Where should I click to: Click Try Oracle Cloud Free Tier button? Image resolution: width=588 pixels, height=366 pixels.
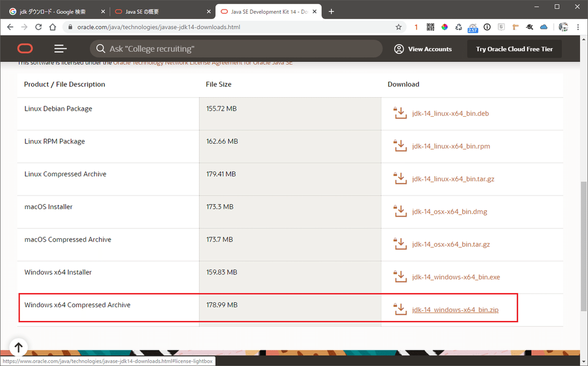514,49
